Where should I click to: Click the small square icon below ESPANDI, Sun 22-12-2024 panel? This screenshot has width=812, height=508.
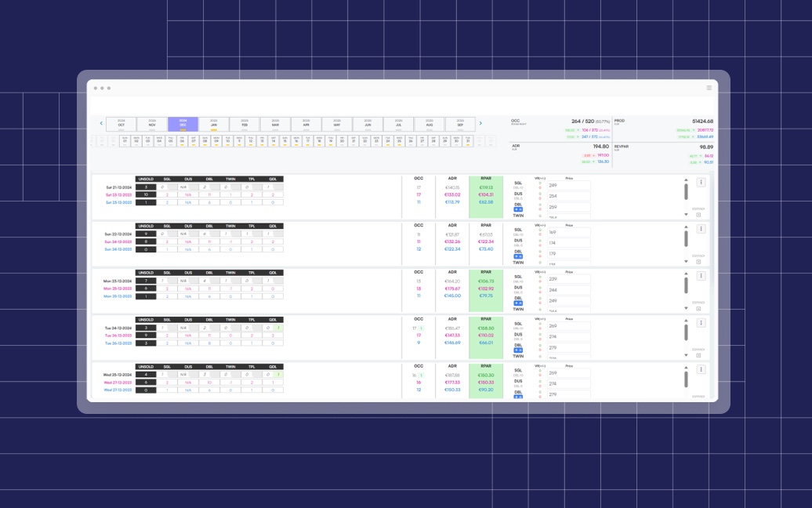(x=698, y=262)
